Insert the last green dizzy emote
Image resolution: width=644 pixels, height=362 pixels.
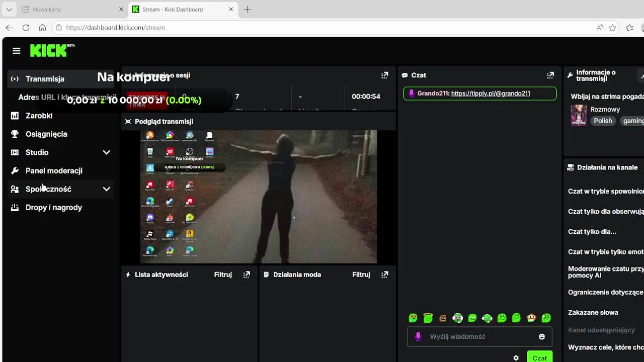click(546, 318)
